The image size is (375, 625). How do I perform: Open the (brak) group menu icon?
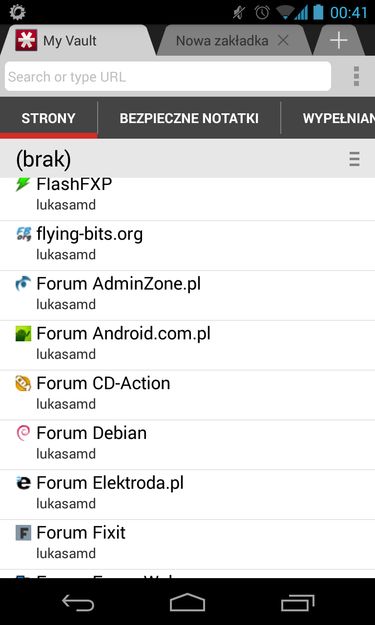coord(354,159)
